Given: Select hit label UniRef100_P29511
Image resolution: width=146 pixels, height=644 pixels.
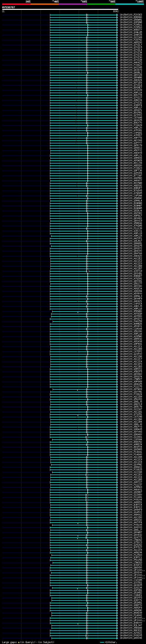Looking at the screenshot, I should (131, 25).
